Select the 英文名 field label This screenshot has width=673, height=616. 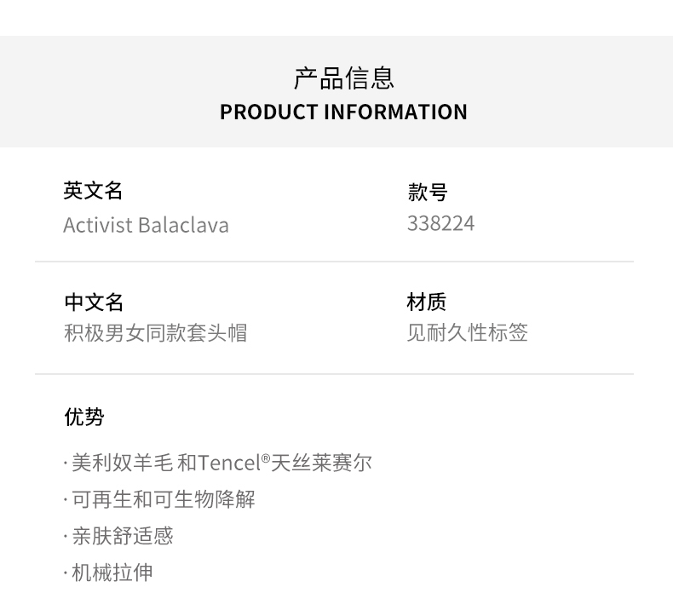[93, 191]
